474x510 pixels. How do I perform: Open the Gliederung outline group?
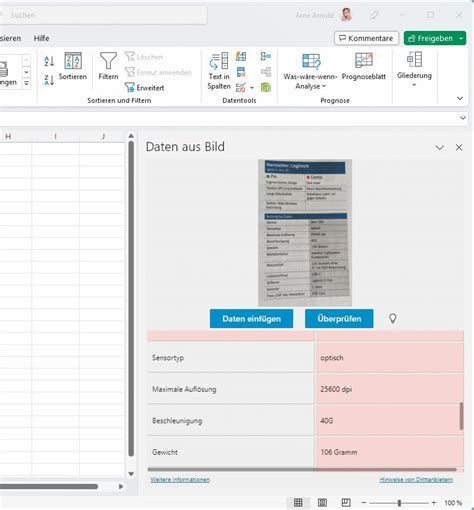414,69
